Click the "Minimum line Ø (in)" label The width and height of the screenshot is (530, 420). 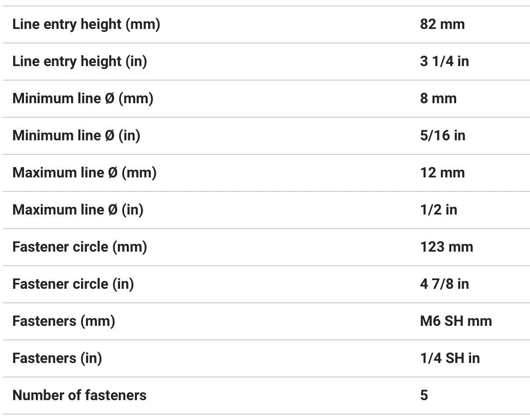tap(76, 136)
